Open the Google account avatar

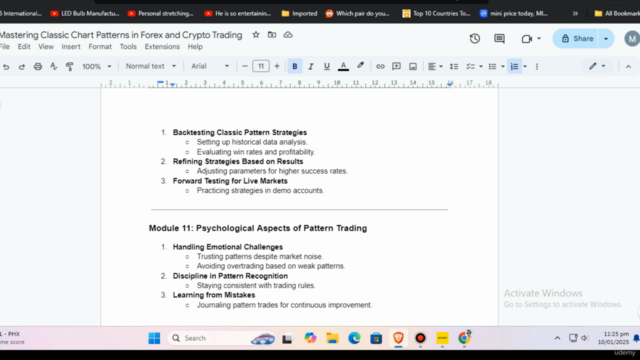(x=632, y=39)
